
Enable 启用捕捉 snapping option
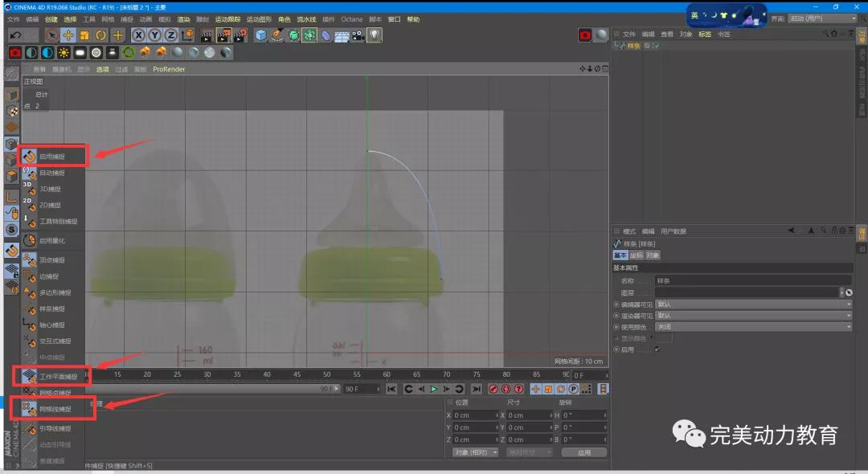pyautogui.click(x=51, y=157)
